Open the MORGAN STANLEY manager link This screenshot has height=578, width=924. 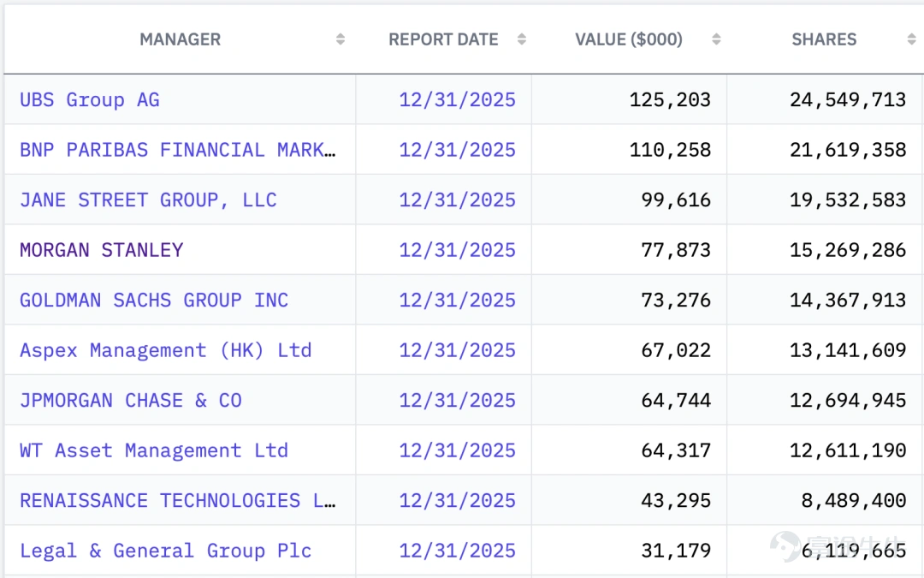coord(101,250)
